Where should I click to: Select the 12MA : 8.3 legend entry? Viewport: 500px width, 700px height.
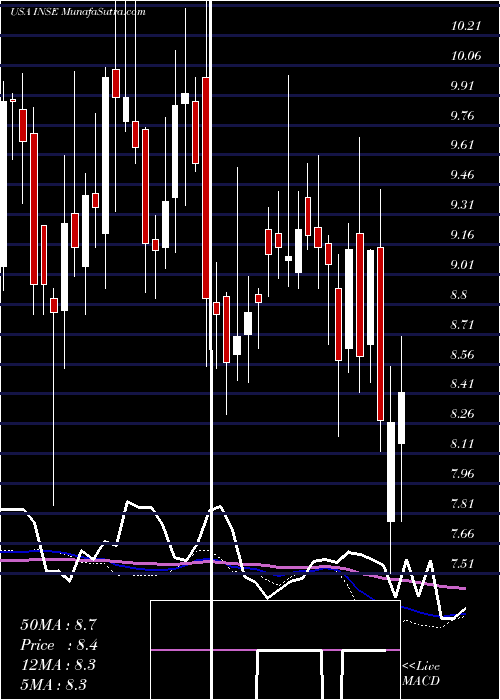58,664
